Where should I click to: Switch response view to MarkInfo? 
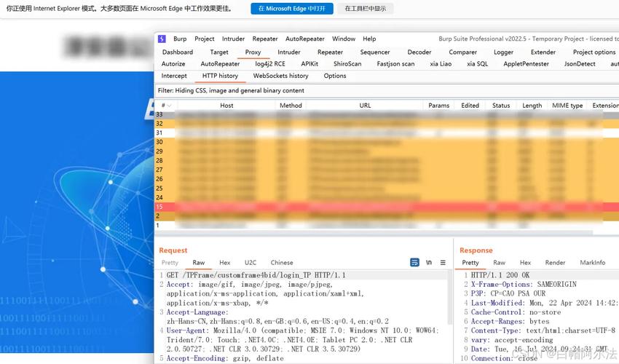click(593, 263)
